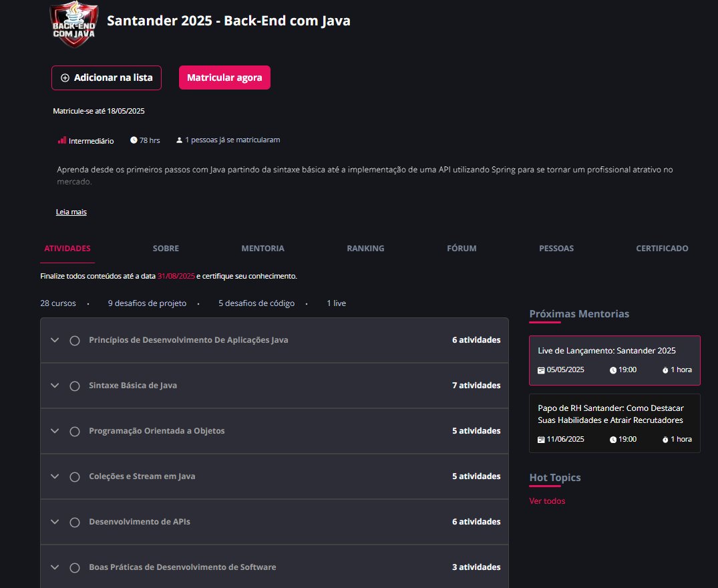This screenshot has width=718, height=588.
Task: Toggle completion circle for Boas Práticas de Desenvolvimento
Action: coord(75,567)
